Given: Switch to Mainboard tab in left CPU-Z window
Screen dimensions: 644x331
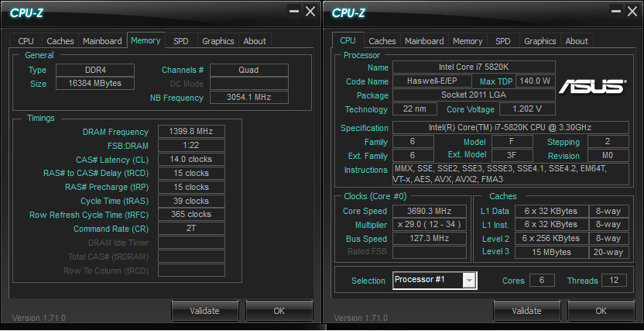Looking at the screenshot, I should (x=102, y=41).
